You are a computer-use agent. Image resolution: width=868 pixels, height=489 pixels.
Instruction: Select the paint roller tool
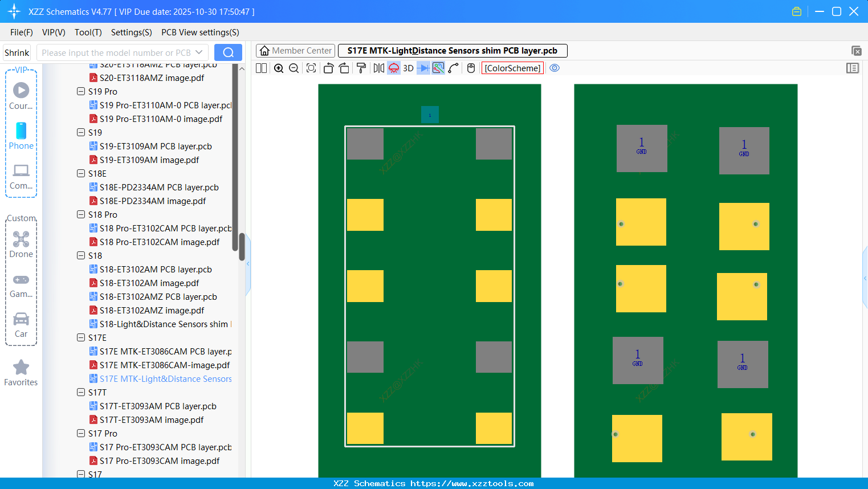(x=360, y=68)
